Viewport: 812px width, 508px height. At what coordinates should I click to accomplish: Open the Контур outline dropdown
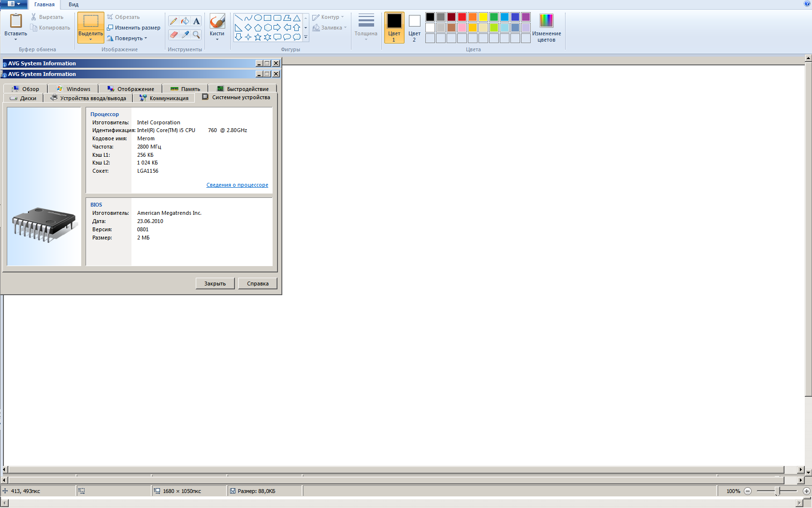(328, 17)
